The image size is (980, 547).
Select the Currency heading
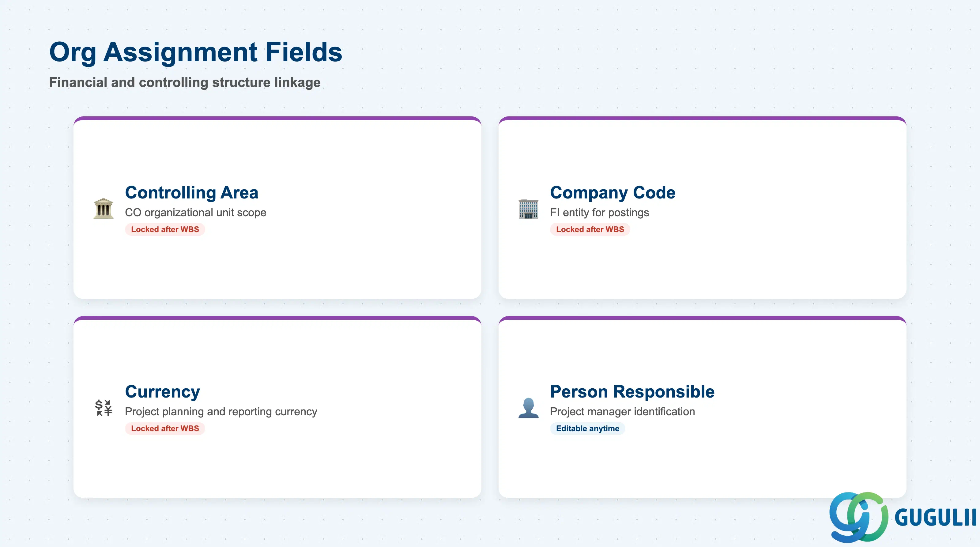pos(162,392)
